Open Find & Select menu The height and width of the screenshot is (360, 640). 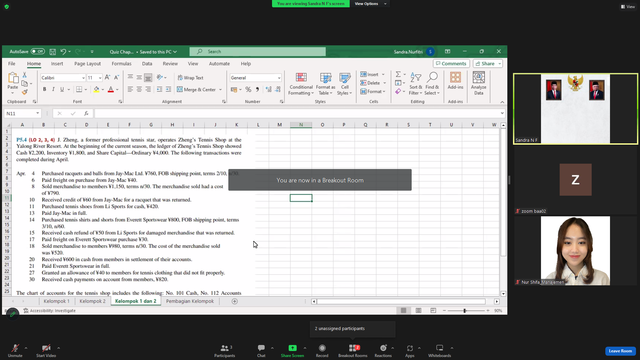coord(432,84)
